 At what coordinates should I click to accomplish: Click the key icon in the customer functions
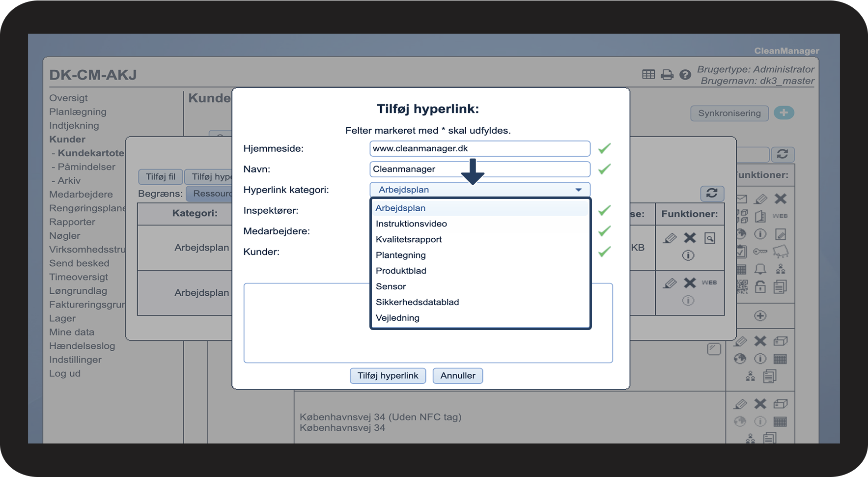(x=760, y=252)
